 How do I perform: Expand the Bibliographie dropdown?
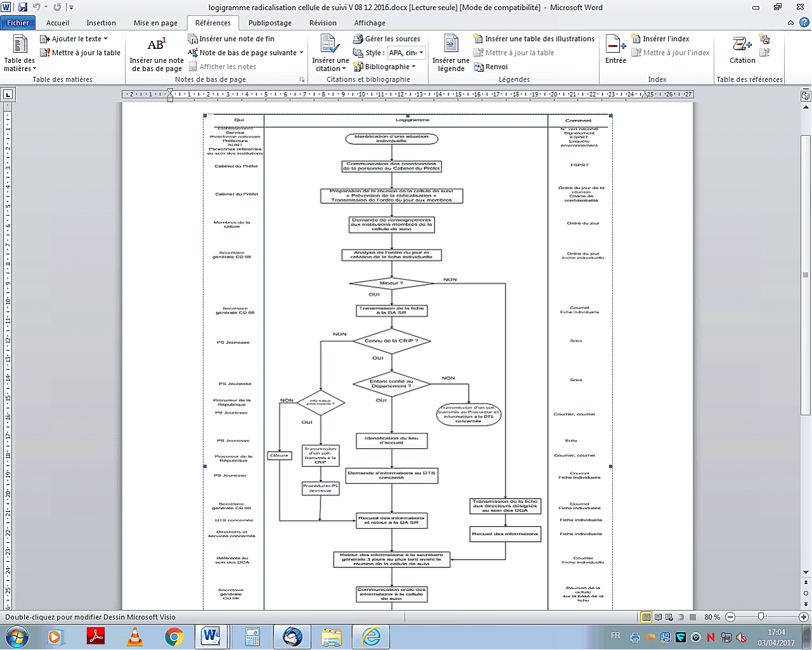(x=414, y=67)
